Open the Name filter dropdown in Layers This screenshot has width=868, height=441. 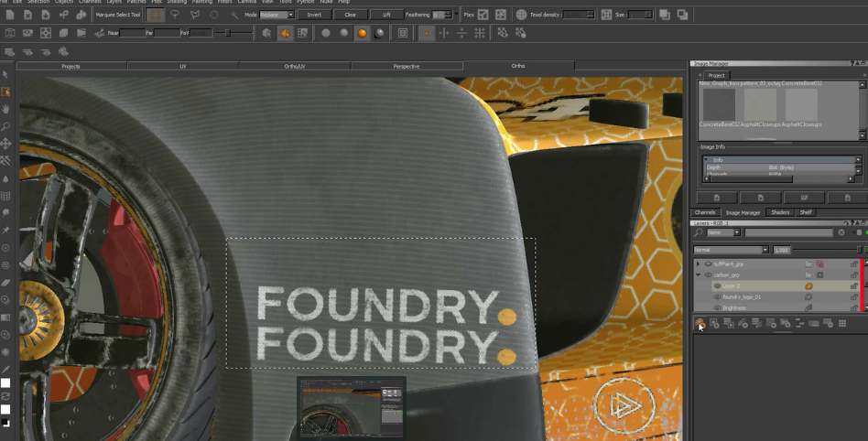tap(723, 232)
